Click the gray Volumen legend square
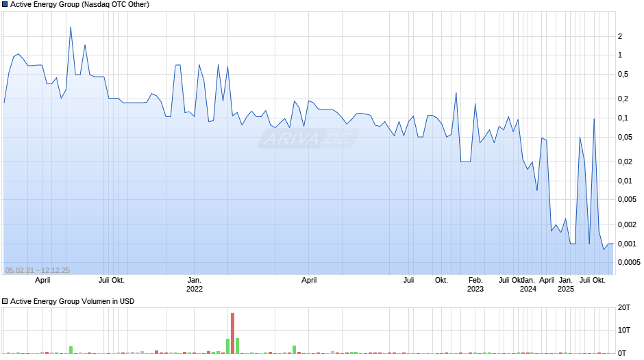This screenshot has height=360, width=644. (x=5, y=301)
